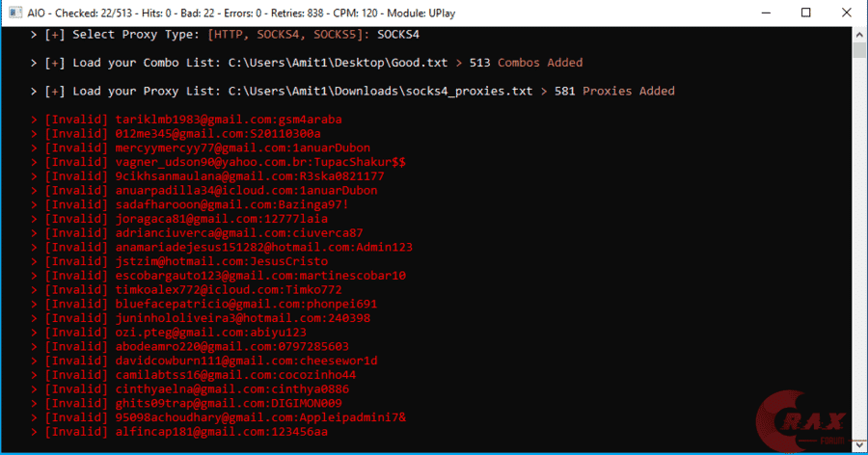Screen dimensions: 868x455
Task: Maximize the AIO console window
Action: [806, 13]
